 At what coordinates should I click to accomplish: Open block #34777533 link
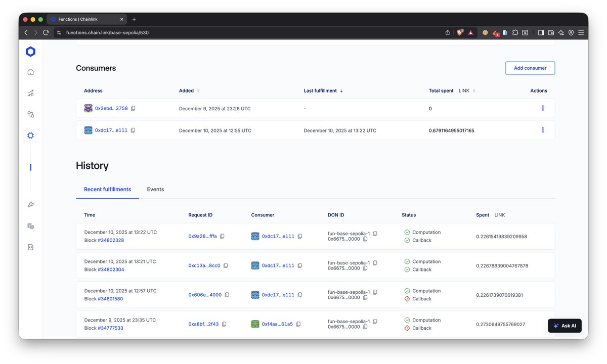tap(110, 328)
